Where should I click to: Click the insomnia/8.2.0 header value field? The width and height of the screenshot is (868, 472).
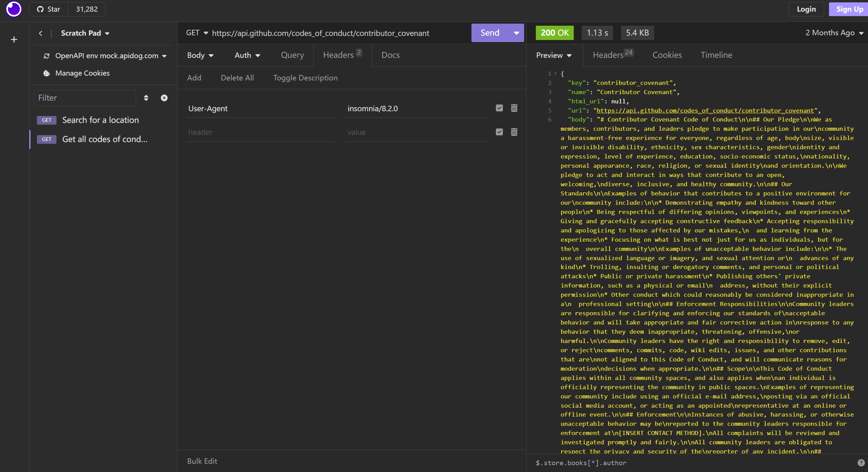pos(417,109)
